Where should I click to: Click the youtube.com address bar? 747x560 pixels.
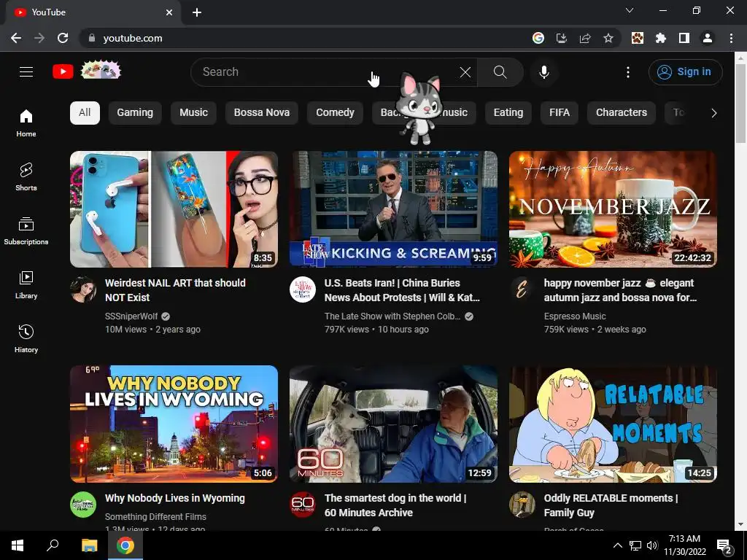click(305, 38)
